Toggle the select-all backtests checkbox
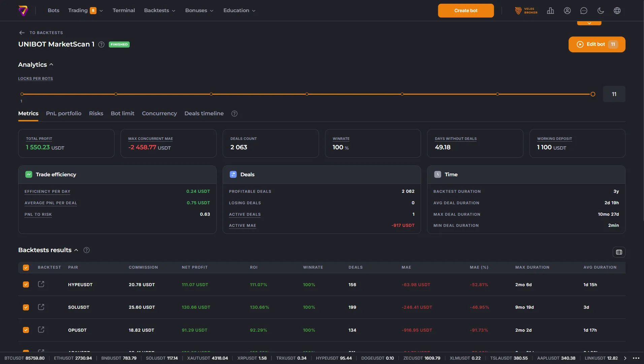The image size is (644, 364). [26, 267]
